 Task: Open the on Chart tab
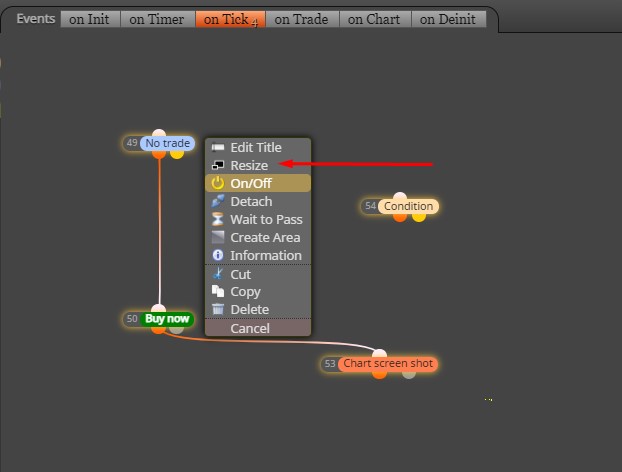click(x=374, y=19)
